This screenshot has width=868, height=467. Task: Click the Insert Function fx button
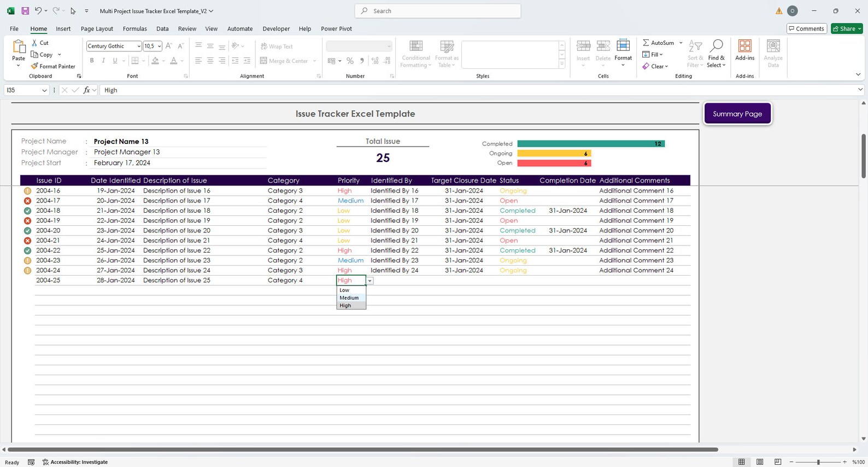coord(86,90)
